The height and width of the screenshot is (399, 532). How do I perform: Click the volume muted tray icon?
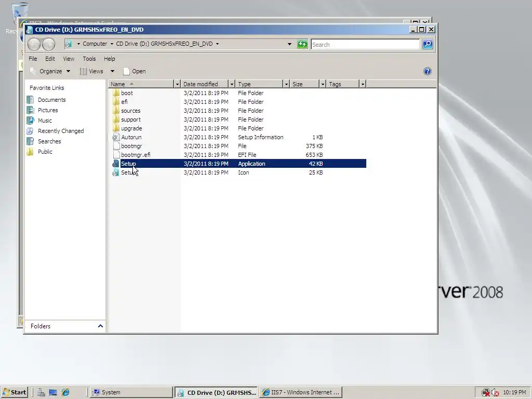[495, 393]
